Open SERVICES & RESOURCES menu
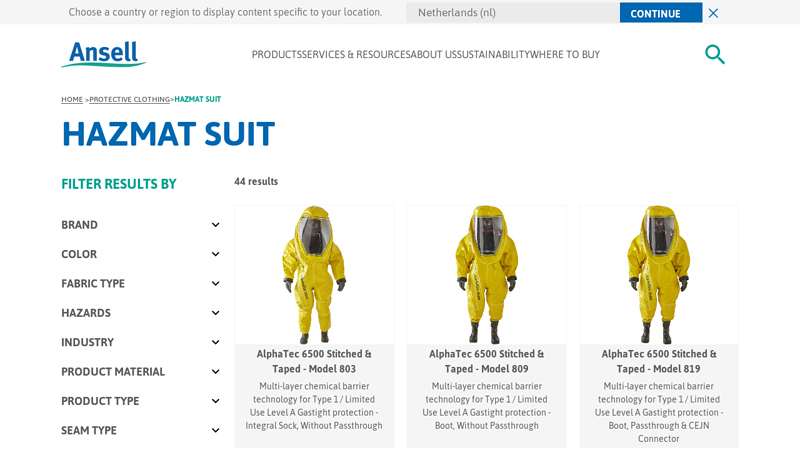Viewport: 800px width, 450px height. [356, 55]
